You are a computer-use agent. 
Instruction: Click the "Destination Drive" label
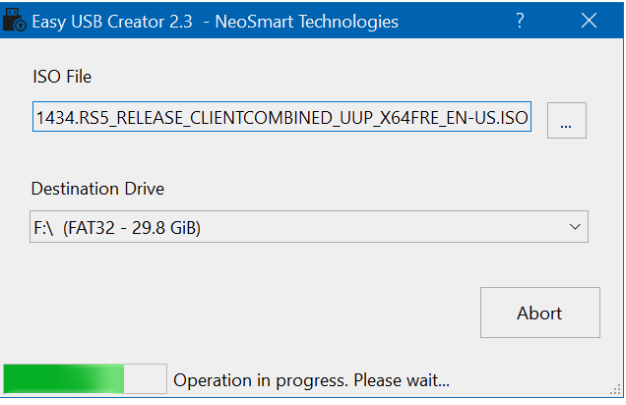point(98,188)
